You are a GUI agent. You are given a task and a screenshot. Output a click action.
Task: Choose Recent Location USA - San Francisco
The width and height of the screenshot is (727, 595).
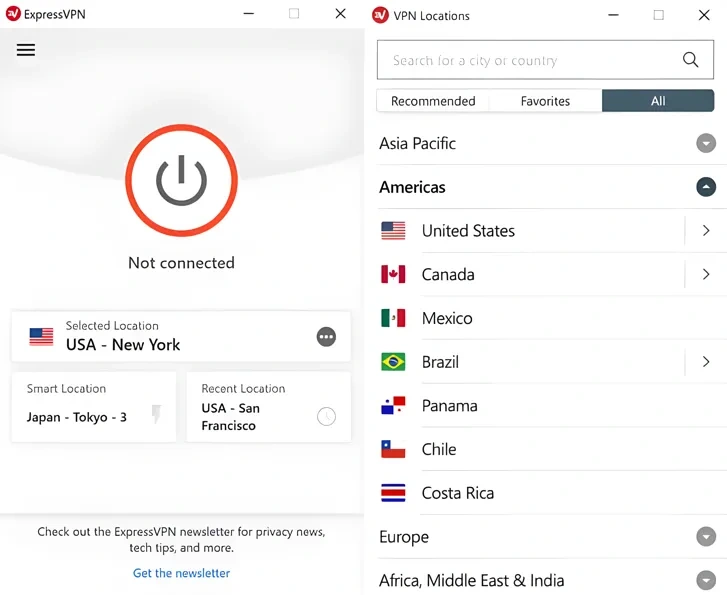point(268,407)
